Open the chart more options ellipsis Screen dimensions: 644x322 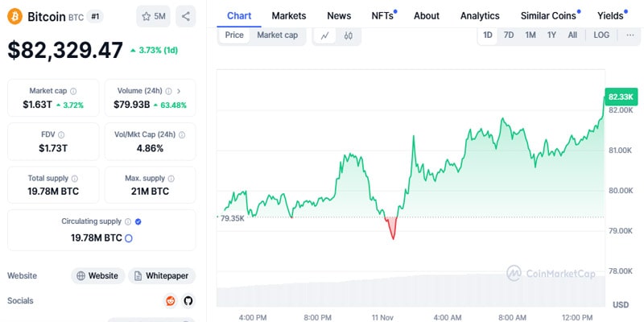(x=630, y=35)
